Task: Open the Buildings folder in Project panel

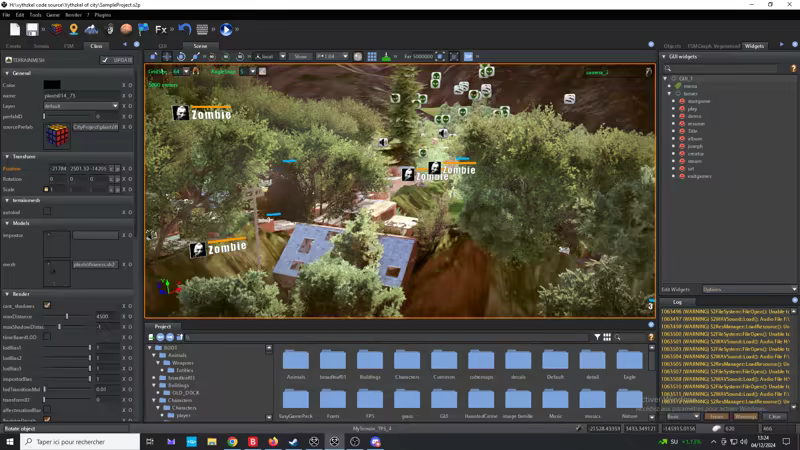Action: 369,363
